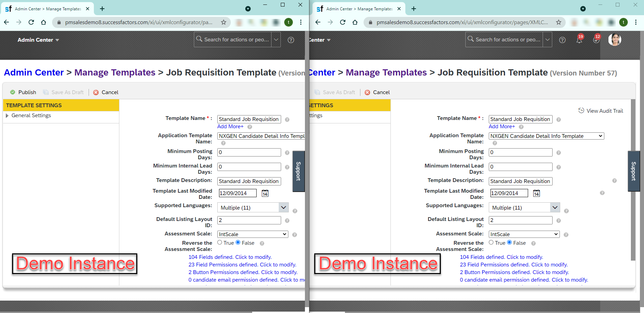The height and width of the screenshot is (313, 644).
Task: Open 2 Button Permissions link in left window
Action: [243, 272]
